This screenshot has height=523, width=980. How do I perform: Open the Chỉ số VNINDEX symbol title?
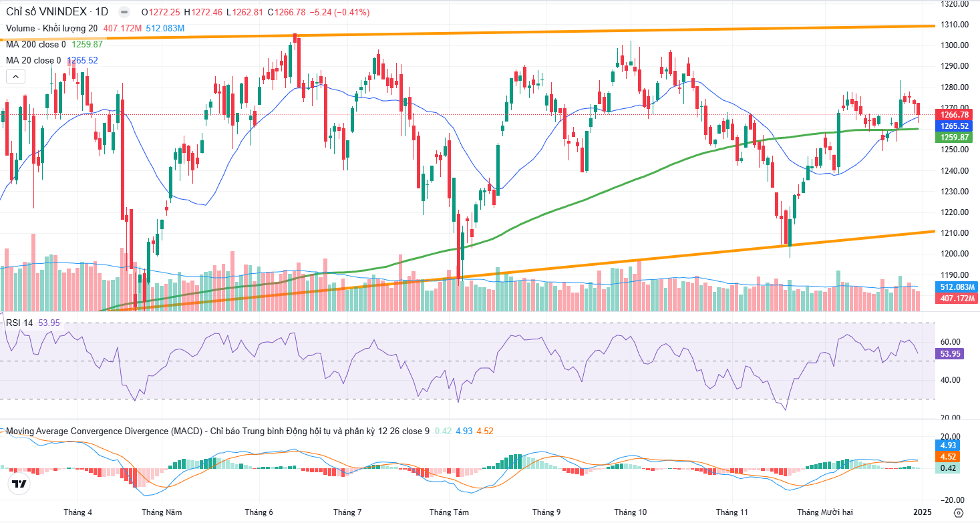tap(58, 13)
